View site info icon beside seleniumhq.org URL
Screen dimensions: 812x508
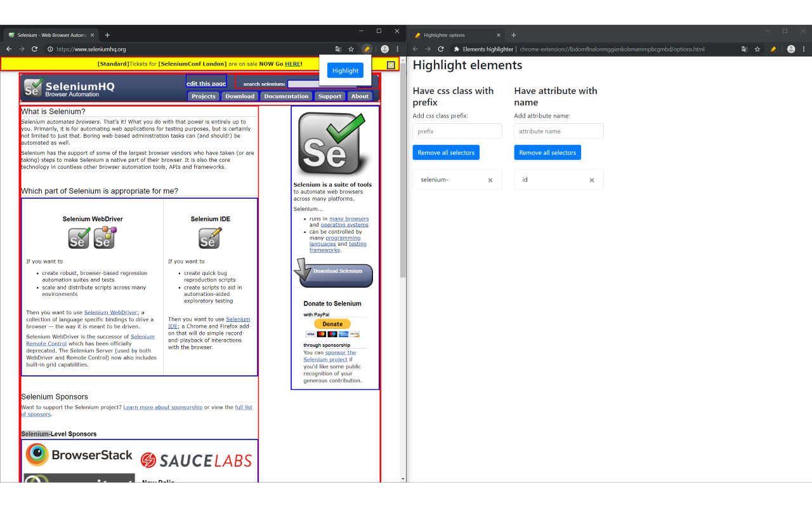click(50, 49)
